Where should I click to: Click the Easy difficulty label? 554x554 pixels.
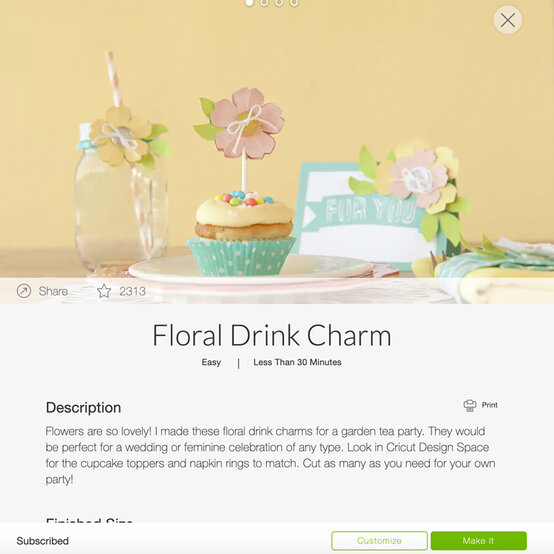tap(211, 362)
